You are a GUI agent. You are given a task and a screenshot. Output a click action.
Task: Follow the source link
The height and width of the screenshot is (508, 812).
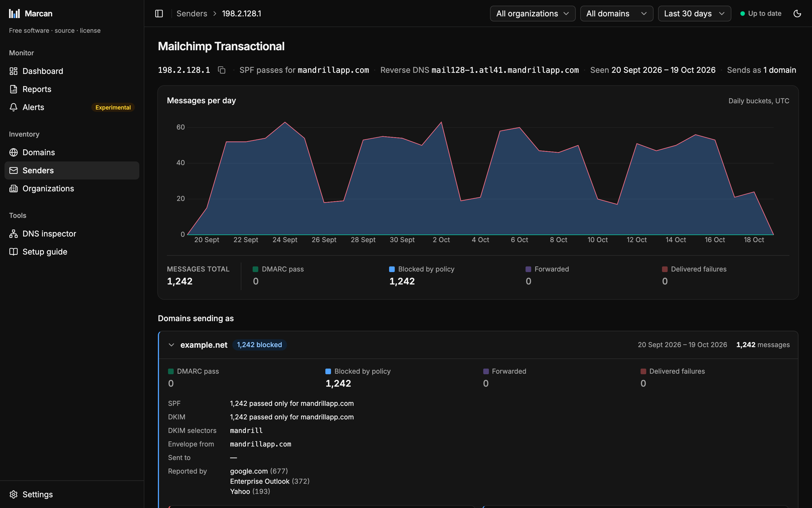[x=64, y=30]
